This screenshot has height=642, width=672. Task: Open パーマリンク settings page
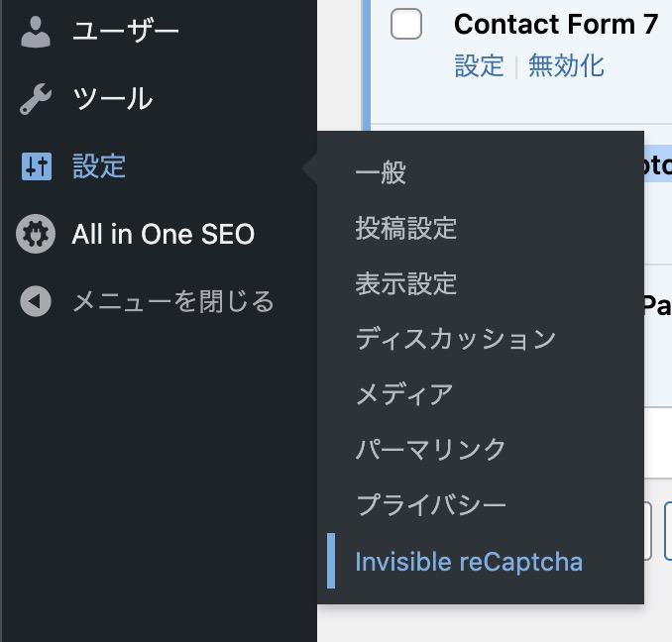(431, 449)
